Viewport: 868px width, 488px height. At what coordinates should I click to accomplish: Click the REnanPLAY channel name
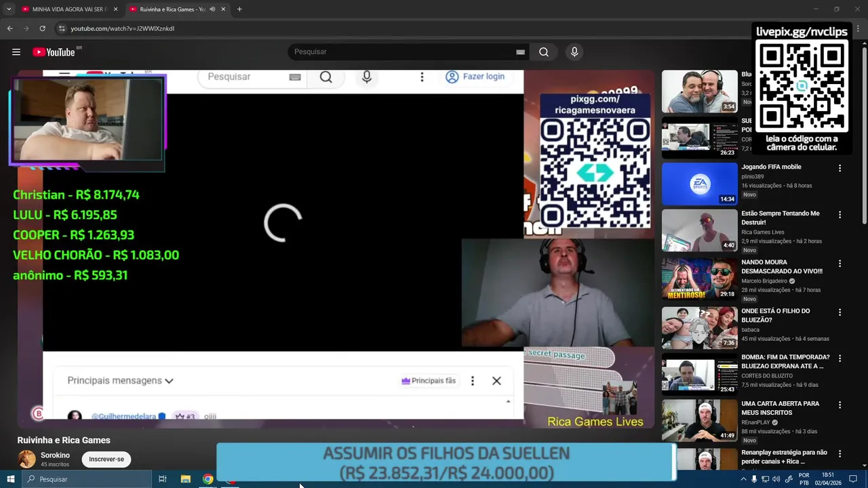(x=755, y=422)
